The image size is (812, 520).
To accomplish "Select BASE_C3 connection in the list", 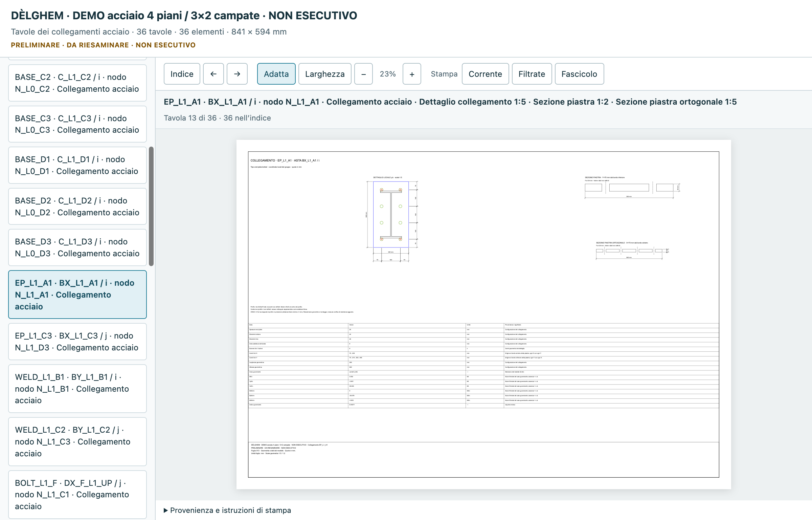I will [77, 124].
